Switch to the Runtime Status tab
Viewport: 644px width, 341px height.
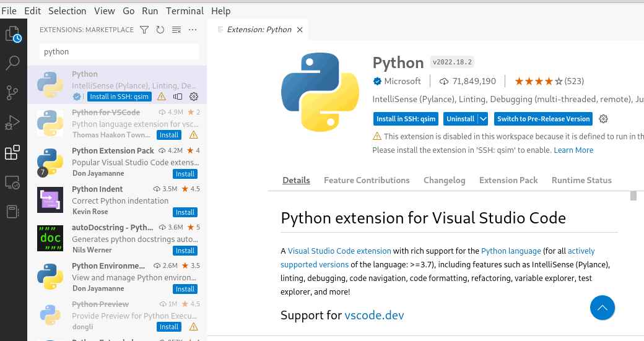click(581, 180)
